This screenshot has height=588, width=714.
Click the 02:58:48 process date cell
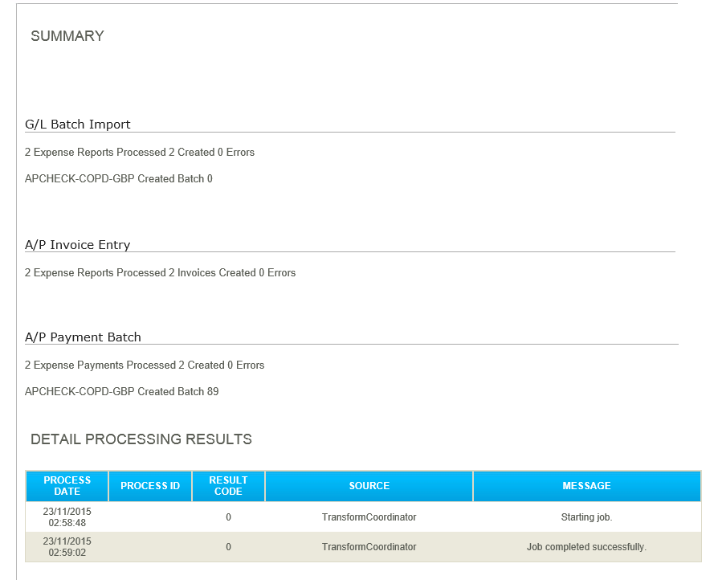point(67,517)
